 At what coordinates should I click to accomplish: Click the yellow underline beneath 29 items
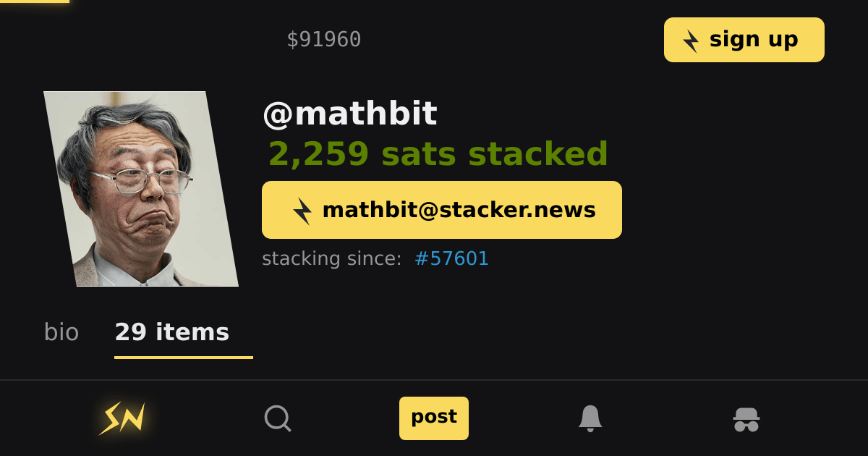(x=184, y=358)
